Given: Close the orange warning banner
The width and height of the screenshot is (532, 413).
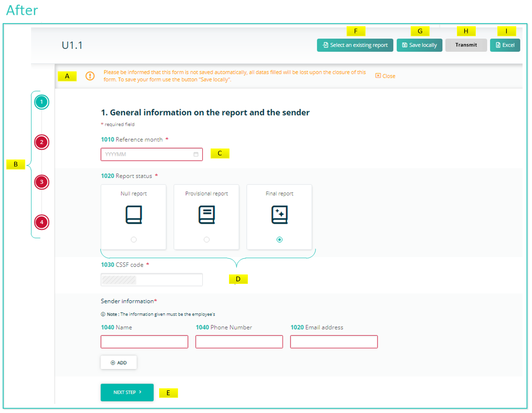Looking at the screenshot, I should coord(385,76).
